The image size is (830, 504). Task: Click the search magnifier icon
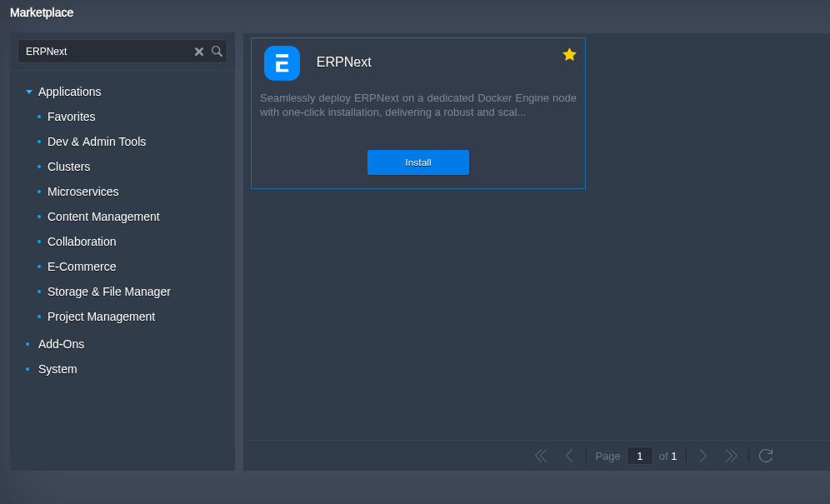(217, 51)
